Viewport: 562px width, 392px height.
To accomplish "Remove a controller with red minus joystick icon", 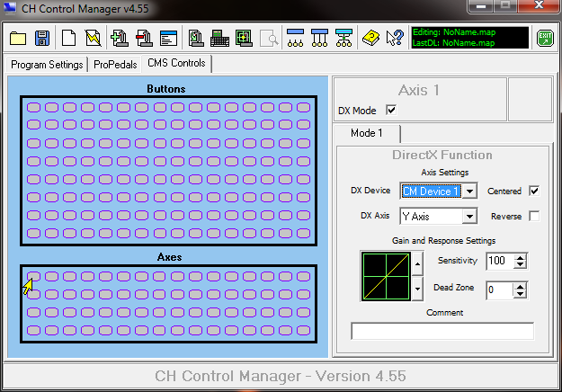I will tap(144, 38).
